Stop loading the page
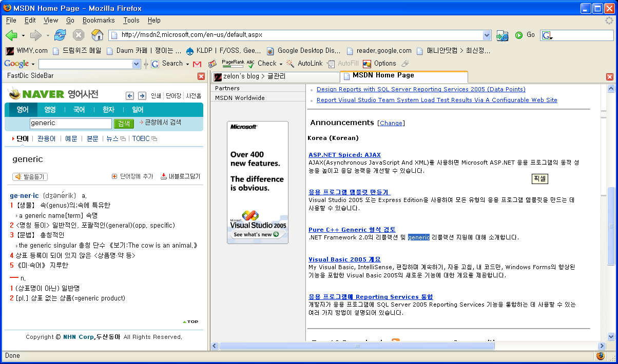618x364 pixels. [x=79, y=35]
